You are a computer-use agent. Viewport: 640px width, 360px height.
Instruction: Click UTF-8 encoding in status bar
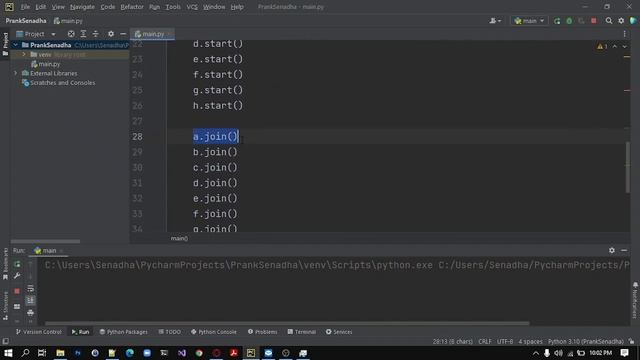(x=504, y=341)
